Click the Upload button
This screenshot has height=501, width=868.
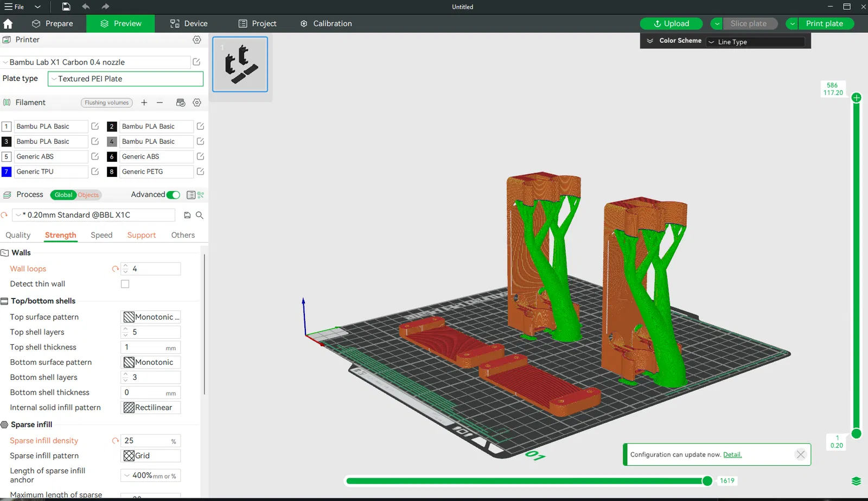click(671, 24)
